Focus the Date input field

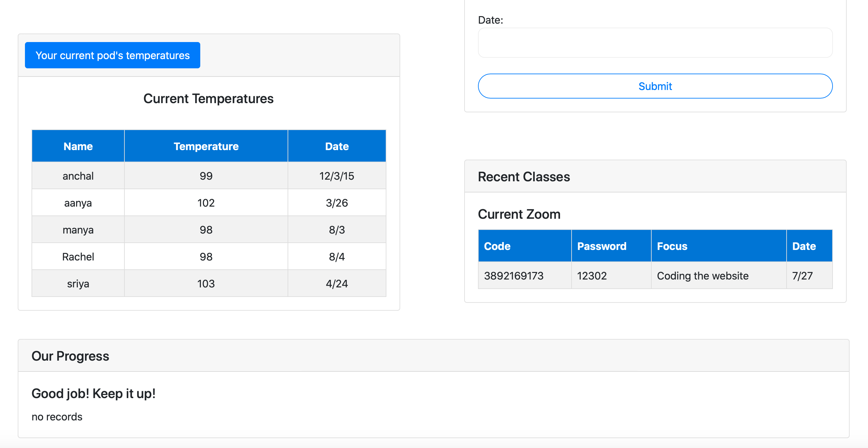coord(655,43)
